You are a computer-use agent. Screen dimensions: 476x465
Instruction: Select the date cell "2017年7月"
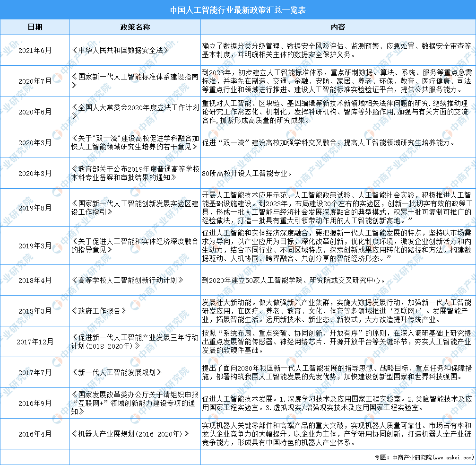[x=35, y=372]
